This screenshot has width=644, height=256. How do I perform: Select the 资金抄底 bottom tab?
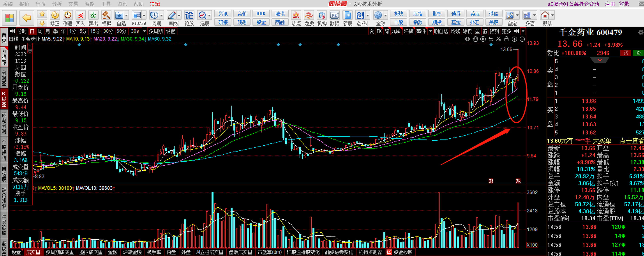(x=403, y=252)
